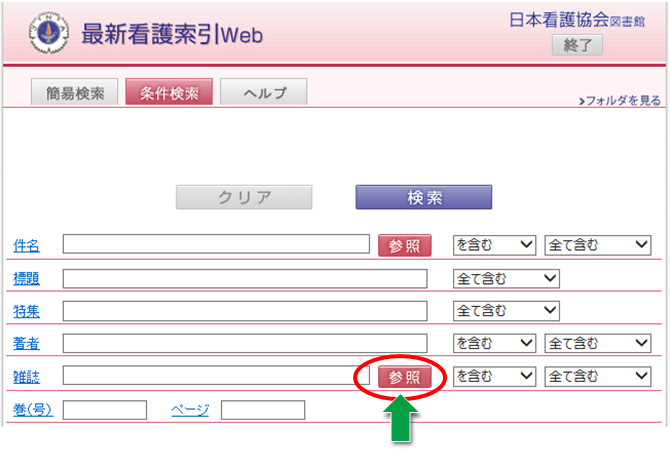Open the 著者 row 全て含む dropdown
Screen dimensions: 670x449
(598, 343)
